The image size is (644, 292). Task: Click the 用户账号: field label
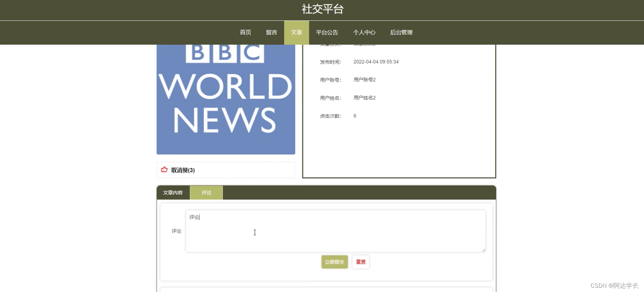pos(330,80)
